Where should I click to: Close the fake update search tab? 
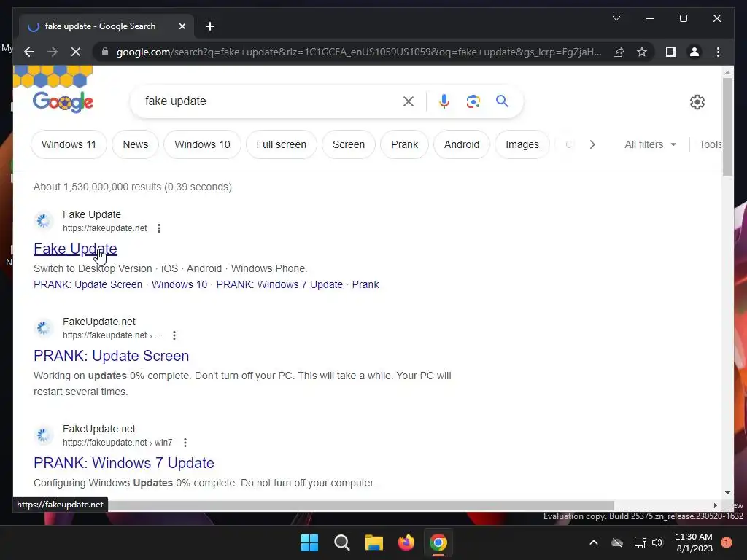182,26
